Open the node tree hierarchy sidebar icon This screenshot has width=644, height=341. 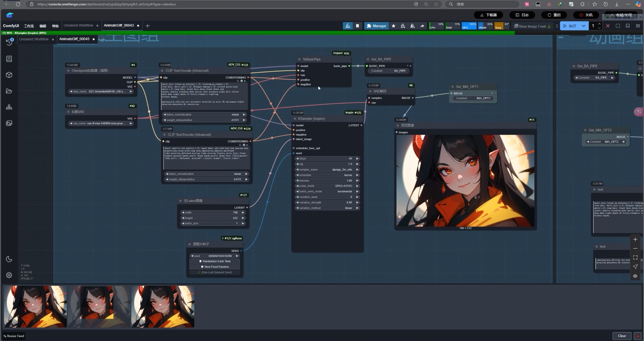(9, 107)
